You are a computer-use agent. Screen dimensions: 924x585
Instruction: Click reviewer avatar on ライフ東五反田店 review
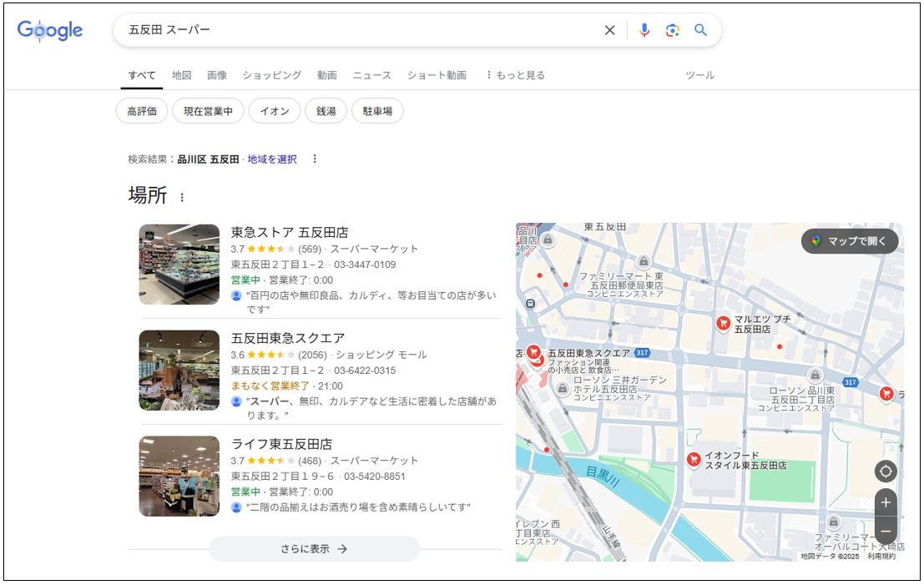click(x=236, y=507)
